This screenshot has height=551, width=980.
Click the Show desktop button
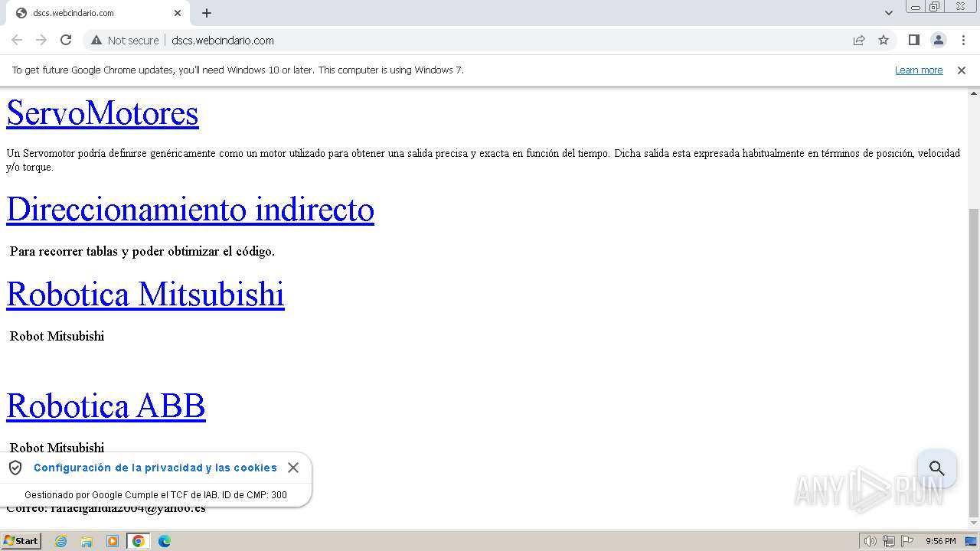pyautogui.click(x=972, y=541)
